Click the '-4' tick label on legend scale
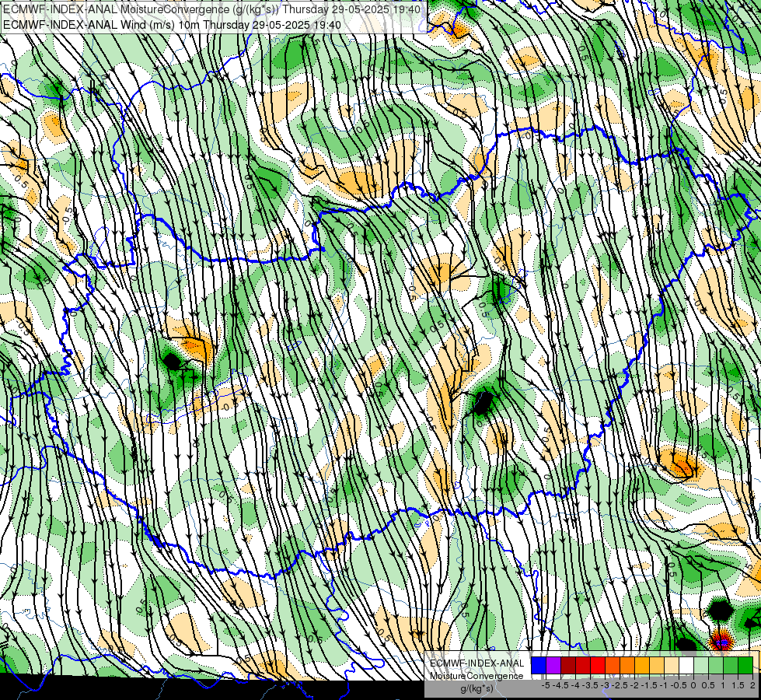This screenshot has height=700, width=761. pos(575,685)
